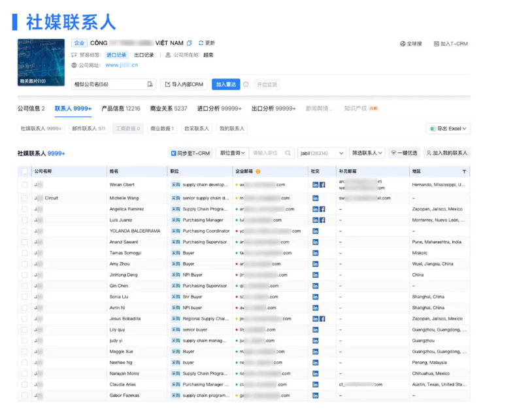Open Facebook icon for Angelica Ramirez
The image size is (532, 417).
coord(322,209)
